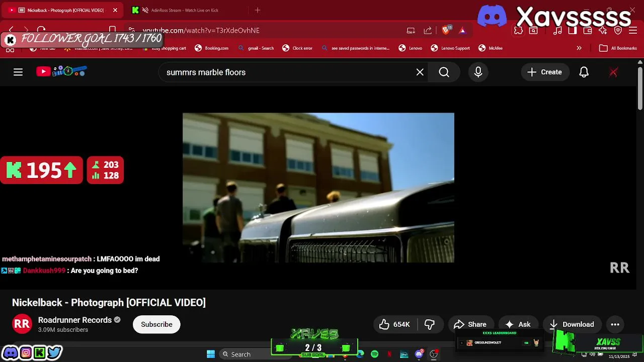Open the McAfee bookmark
Screen dimensions: 644x362
[x=491, y=48]
